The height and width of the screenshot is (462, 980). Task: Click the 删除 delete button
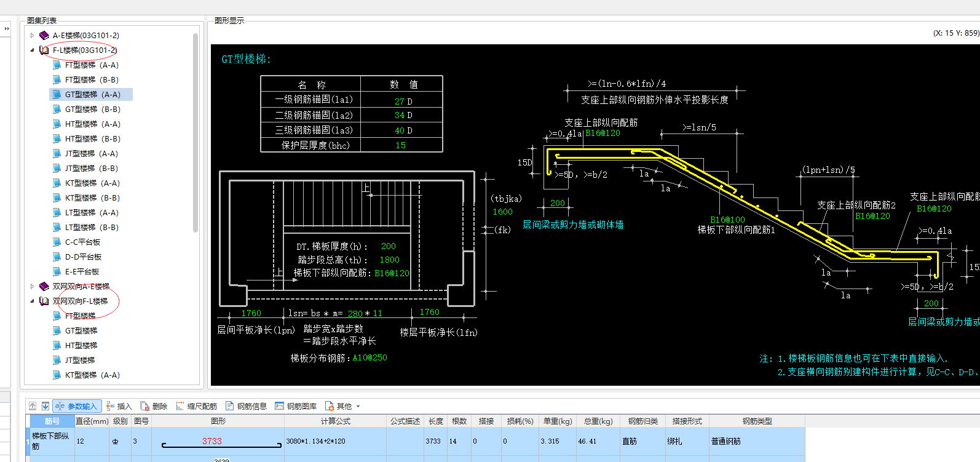[x=154, y=406]
